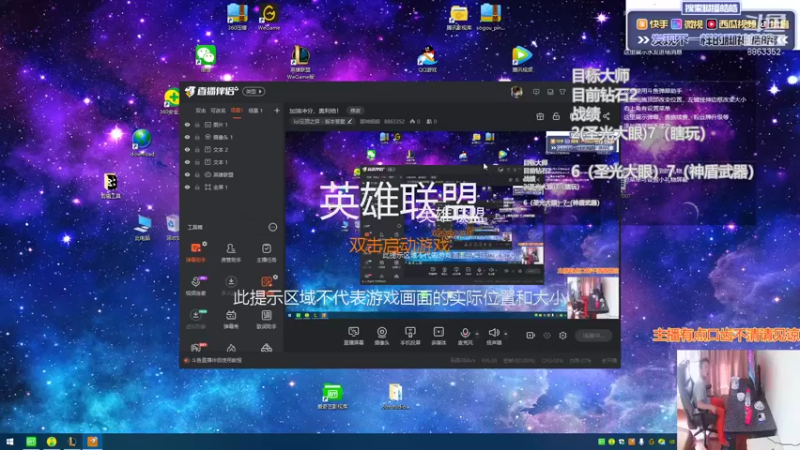Toggle visibility of 图片 1 layer

tap(187, 124)
